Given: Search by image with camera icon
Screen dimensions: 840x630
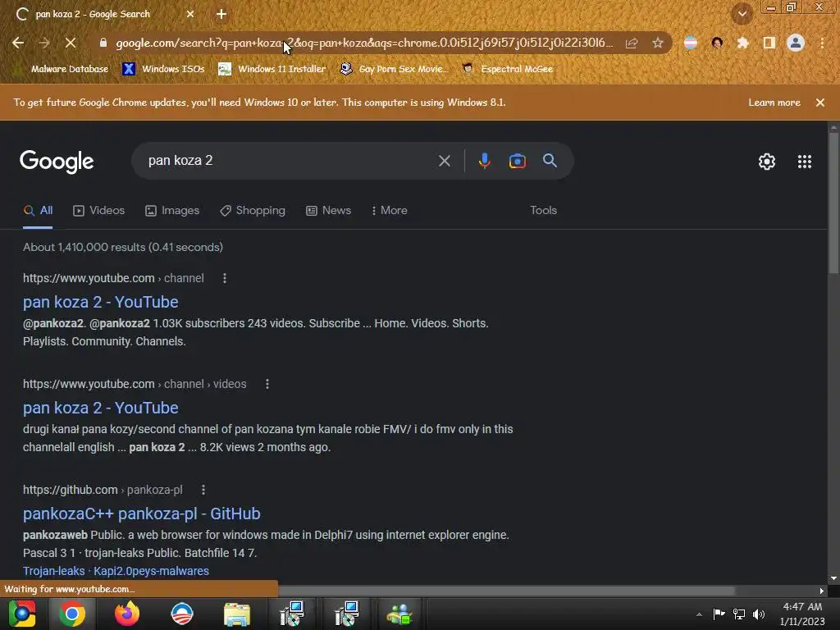Looking at the screenshot, I should click(x=517, y=161).
